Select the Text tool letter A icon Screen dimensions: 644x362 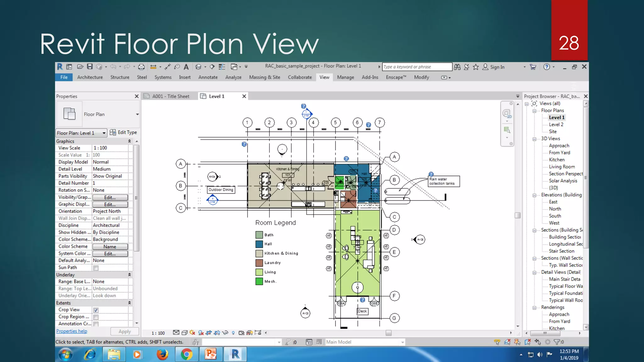tap(186, 67)
